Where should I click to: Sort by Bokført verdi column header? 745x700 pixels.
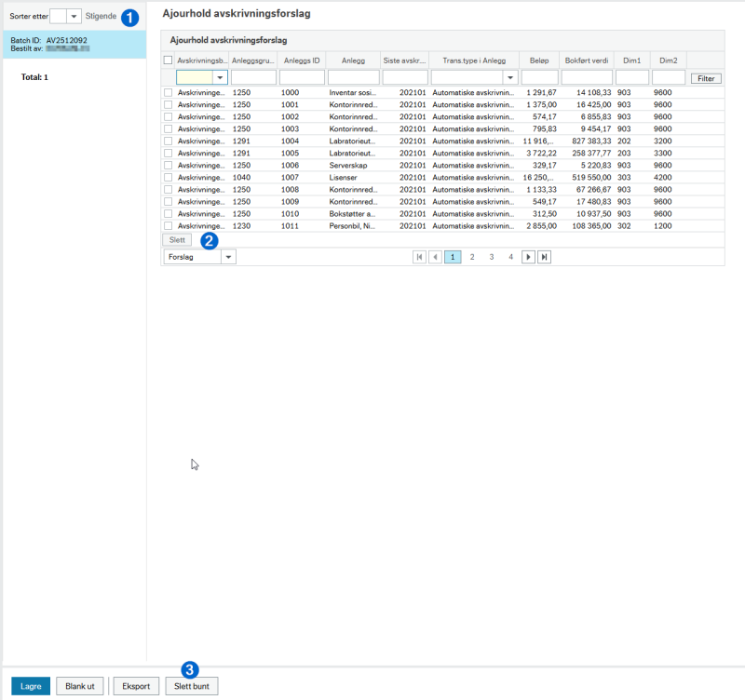click(x=587, y=61)
